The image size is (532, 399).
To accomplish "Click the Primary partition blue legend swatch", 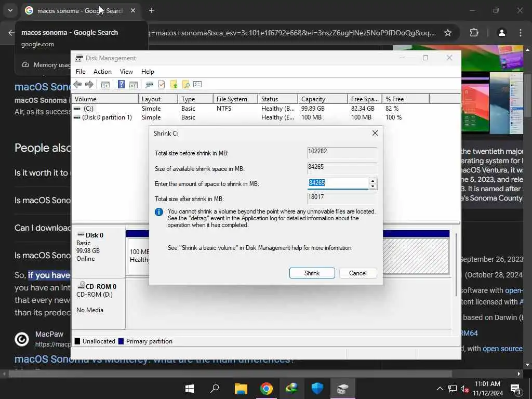I will tap(121, 341).
